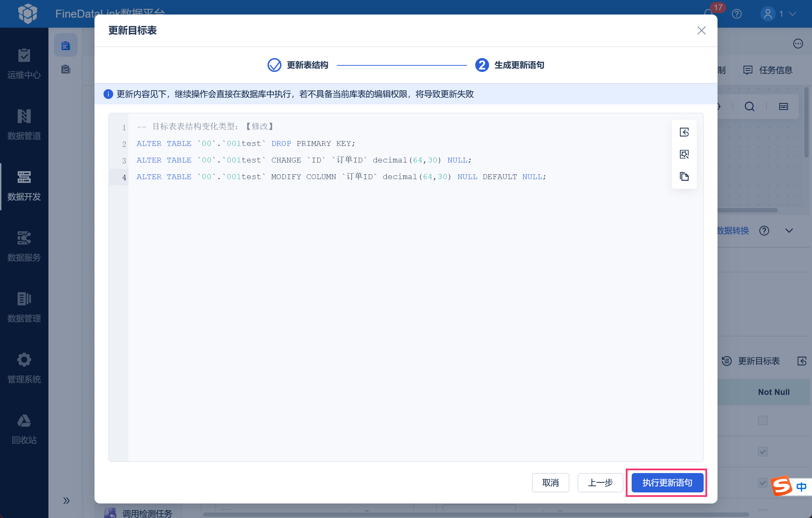This screenshot has height=518, width=812.
Task: Click line number 1 in the gutter
Action: 124,128
